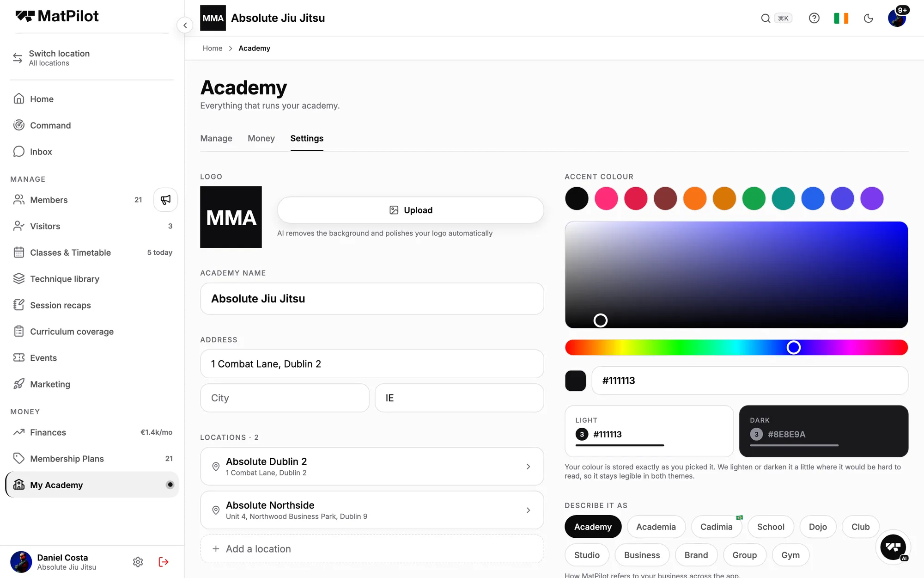Open search with the magnifier icon

click(x=766, y=18)
